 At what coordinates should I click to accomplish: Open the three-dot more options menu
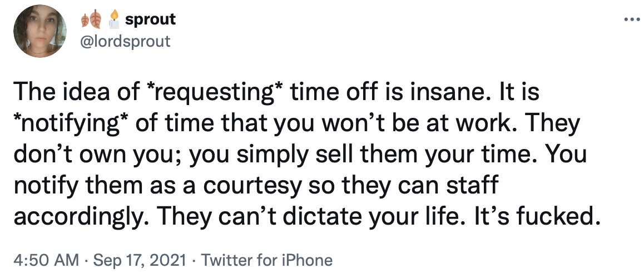[x=631, y=19]
